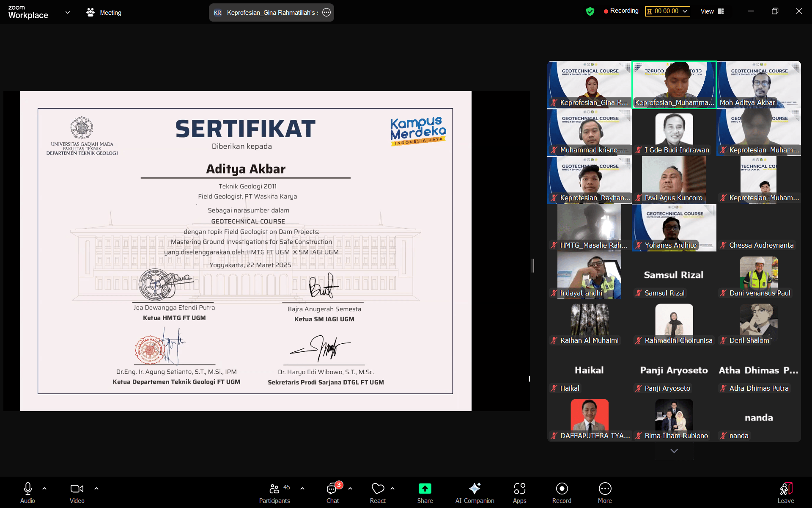Mute your microphone
This screenshot has height=508, width=812.
click(27, 489)
